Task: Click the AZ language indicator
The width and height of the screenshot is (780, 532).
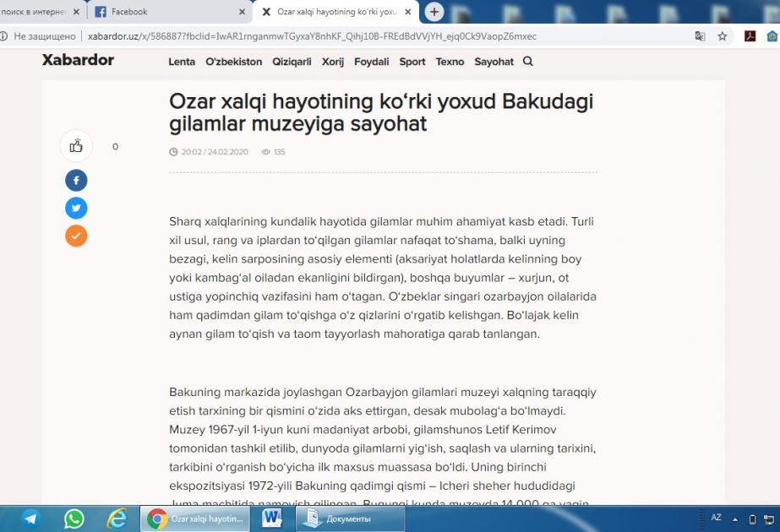Action: point(716,517)
